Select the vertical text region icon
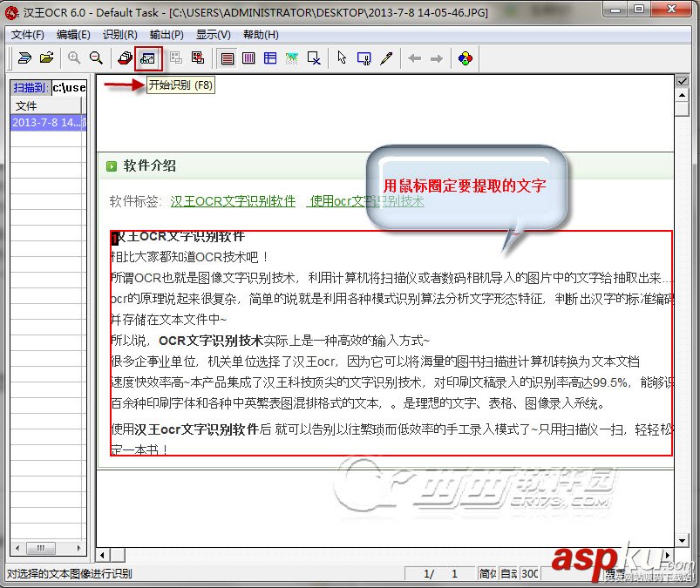This screenshot has width=700, height=588. coord(247,58)
